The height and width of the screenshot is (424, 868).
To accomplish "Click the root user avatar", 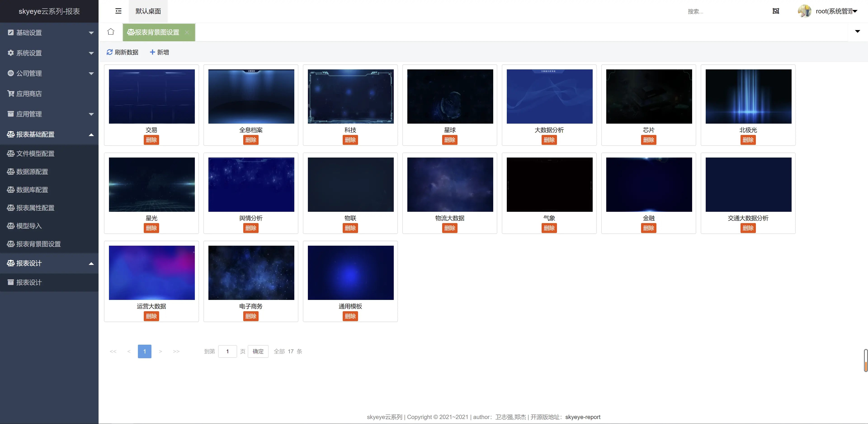I will click(805, 11).
